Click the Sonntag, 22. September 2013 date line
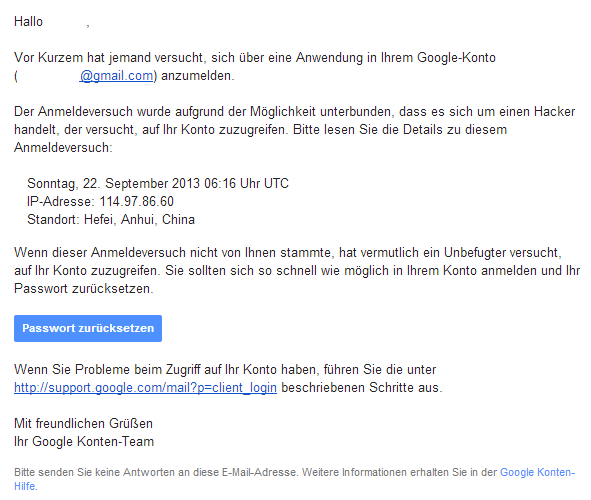 coord(158,183)
